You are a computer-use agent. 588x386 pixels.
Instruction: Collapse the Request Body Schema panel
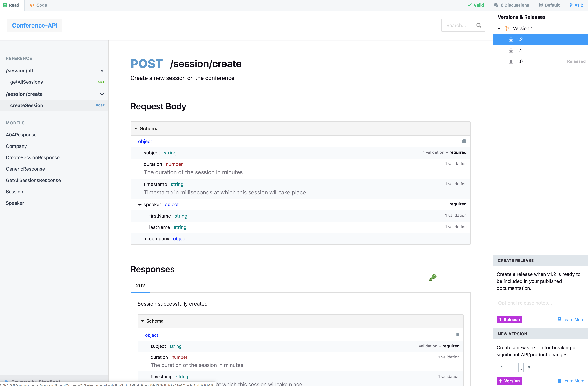click(136, 128)
